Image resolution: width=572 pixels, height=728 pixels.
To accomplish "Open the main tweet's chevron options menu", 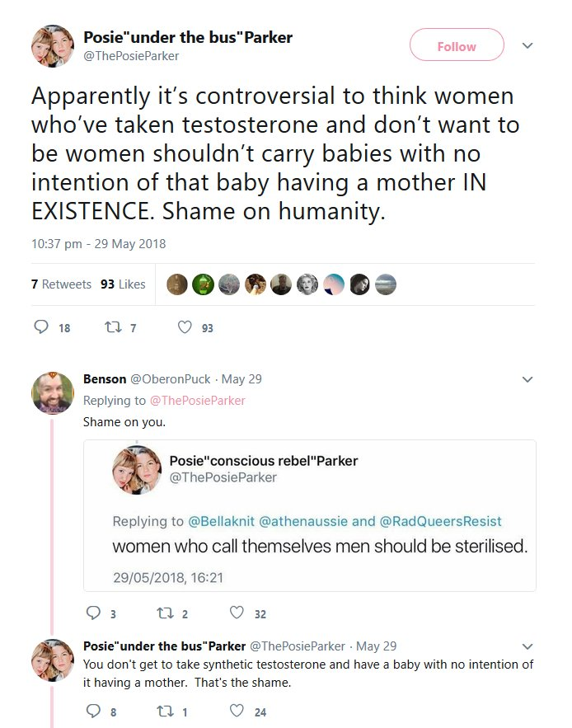I will 528,46.
